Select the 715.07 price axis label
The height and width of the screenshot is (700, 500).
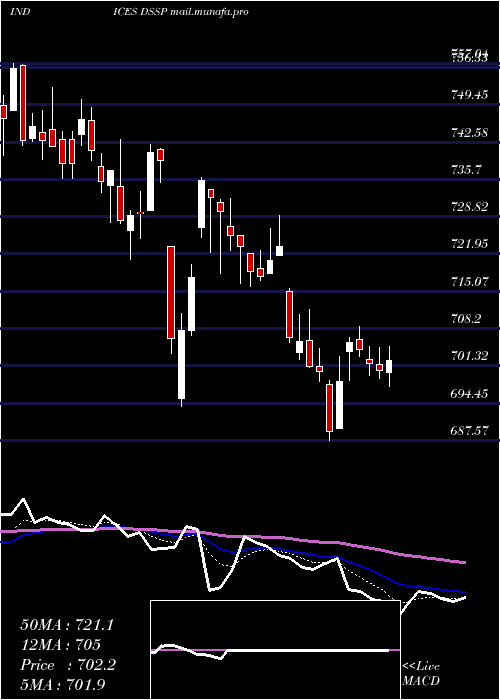point(470,282)
